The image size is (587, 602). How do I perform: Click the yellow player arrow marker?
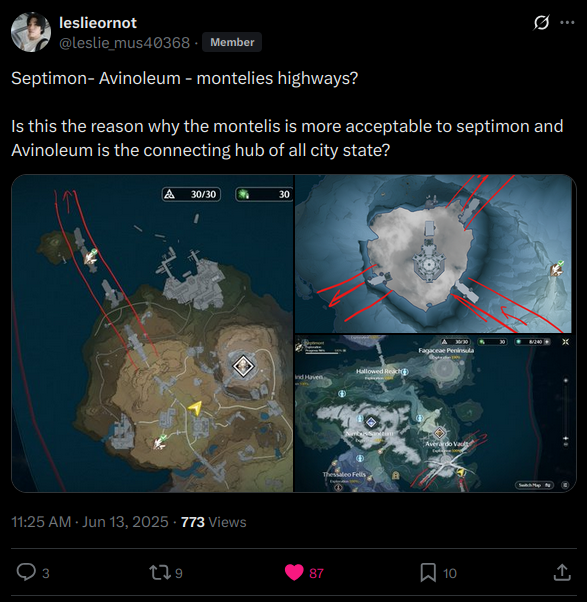click(195, 408)
